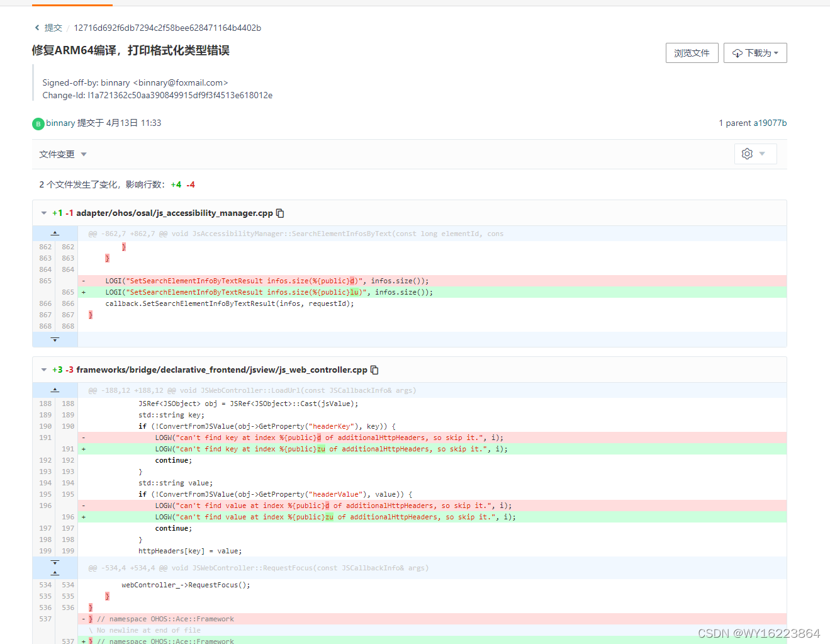Viewport: 830px width, 644px height.
Task: Click commit hash 12716d692f6db7294c2f58bee628471164b4402b
Action: coord(167,28)
